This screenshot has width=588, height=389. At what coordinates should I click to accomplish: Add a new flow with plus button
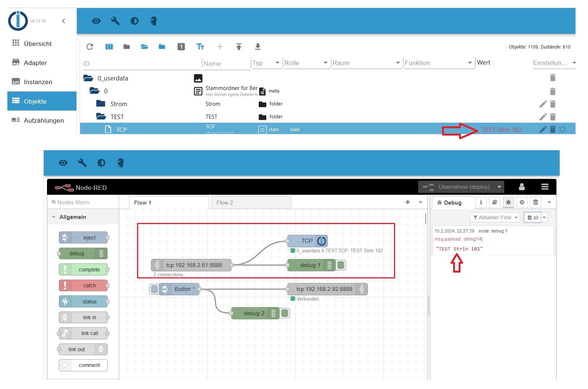408,202
